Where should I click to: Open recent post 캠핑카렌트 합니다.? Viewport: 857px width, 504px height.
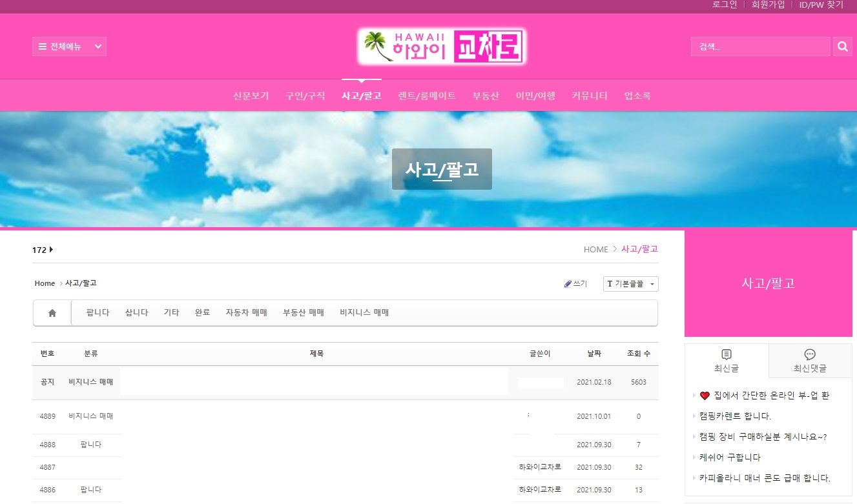(735, 416)
